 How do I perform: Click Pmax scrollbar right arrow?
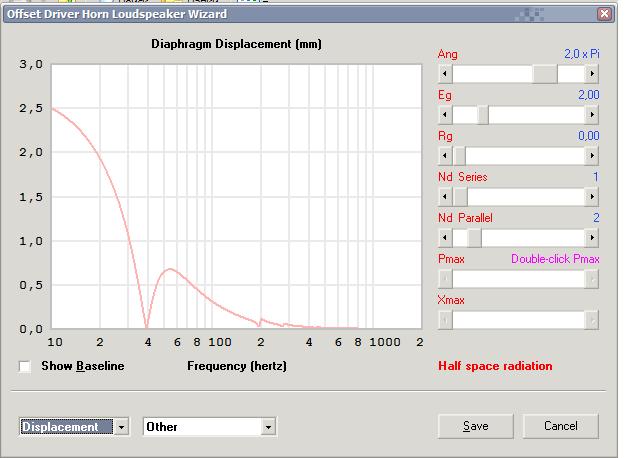pos(592,279)
